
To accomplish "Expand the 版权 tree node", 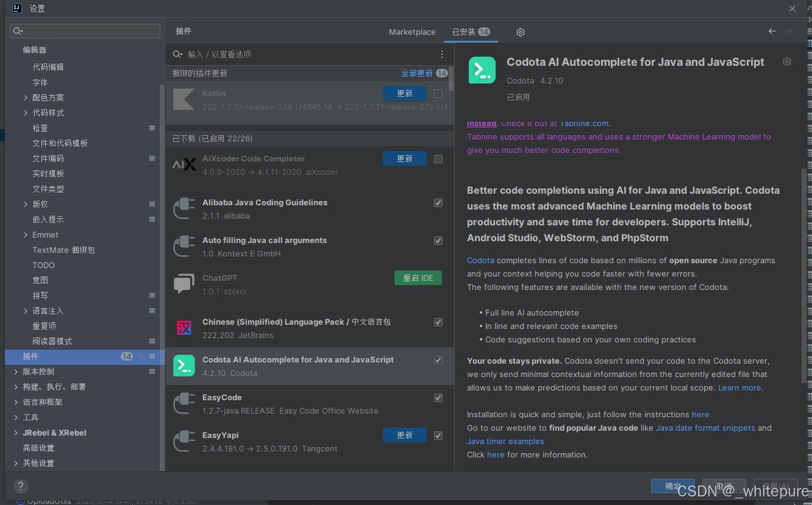I will pos(26,204).
